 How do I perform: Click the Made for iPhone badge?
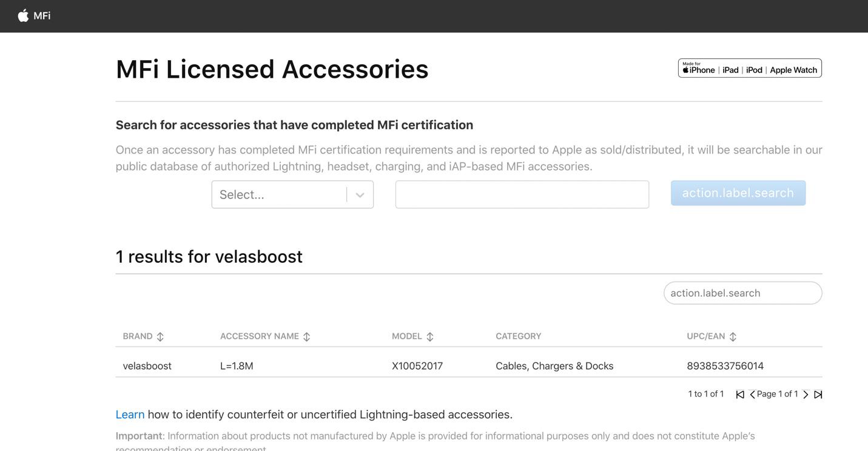click(x=750, y=68)
